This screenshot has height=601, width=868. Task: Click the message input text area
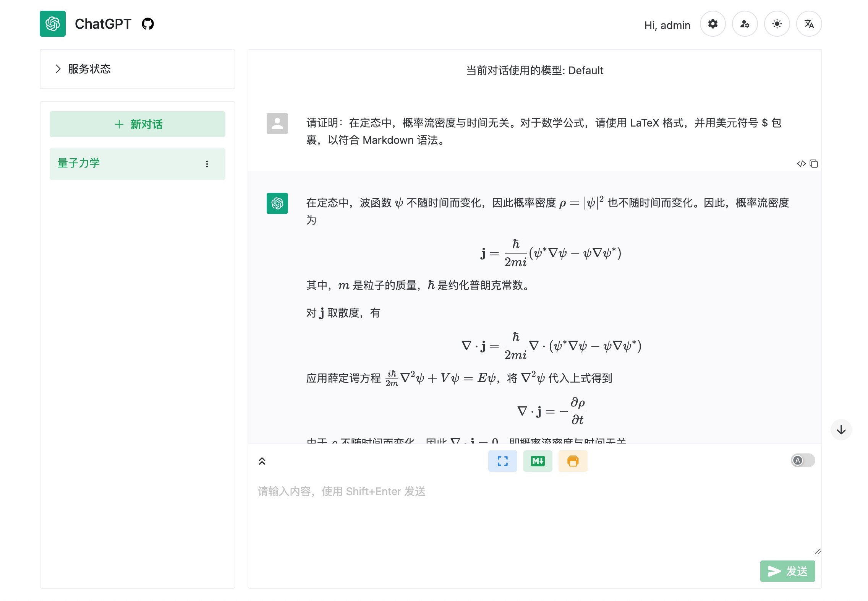[x=535, y=516]
